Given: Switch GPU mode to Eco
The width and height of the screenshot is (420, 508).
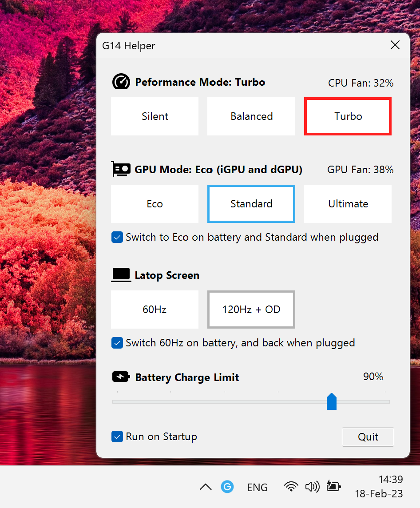Looking at the screenshot, I should [155, 204].
